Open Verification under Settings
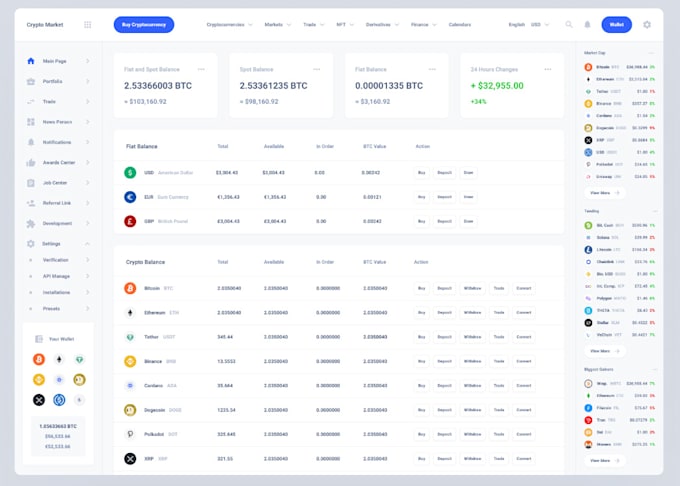The image size is (680, 486). tap(56, 260)
